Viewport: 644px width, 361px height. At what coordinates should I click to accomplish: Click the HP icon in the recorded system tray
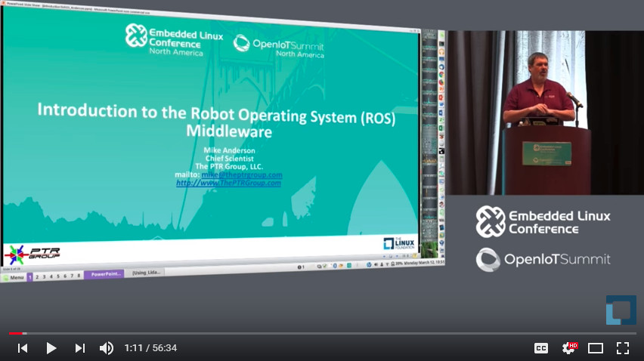(x=369, y=264)
